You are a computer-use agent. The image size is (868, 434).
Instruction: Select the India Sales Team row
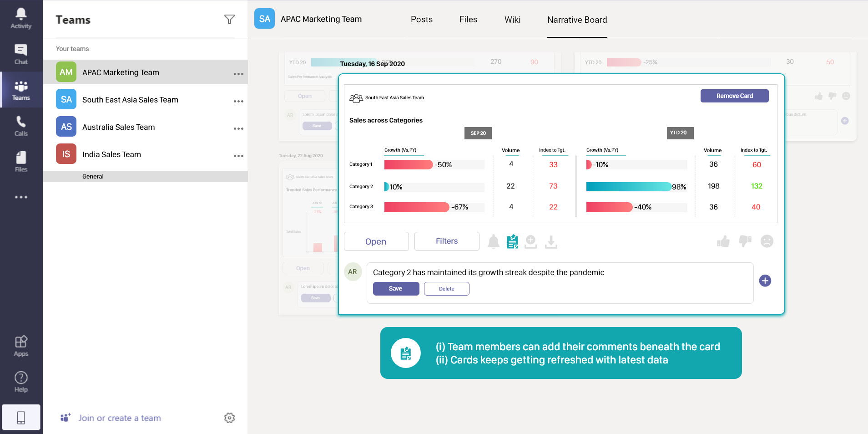(146, 154)
